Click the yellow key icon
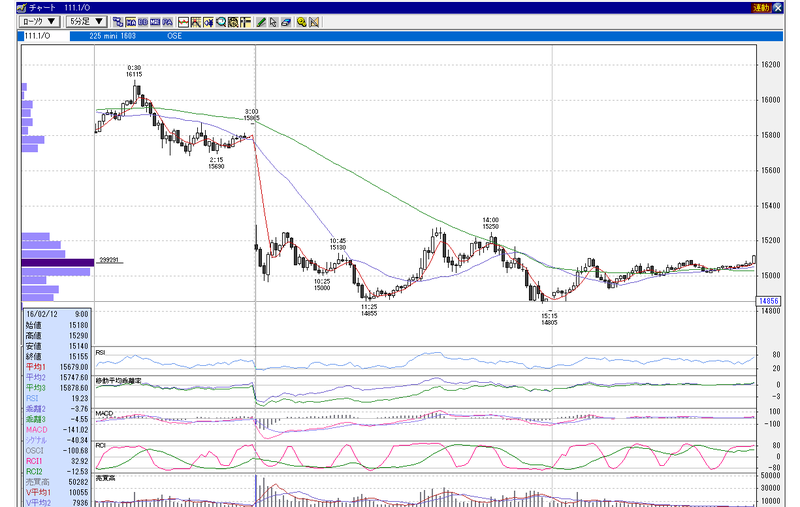Screen dimensions: 800x507 [x=302, y=22]
